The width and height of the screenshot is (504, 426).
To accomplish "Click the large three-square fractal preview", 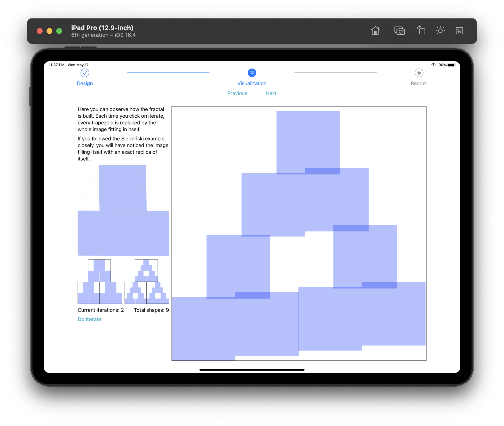I will click(x=123, y=211).
